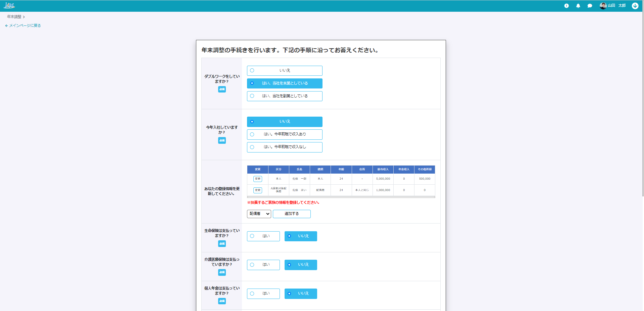Click 追加する to add family member
The width and height of the screenshot is (644, 311).
click(292, 214)
